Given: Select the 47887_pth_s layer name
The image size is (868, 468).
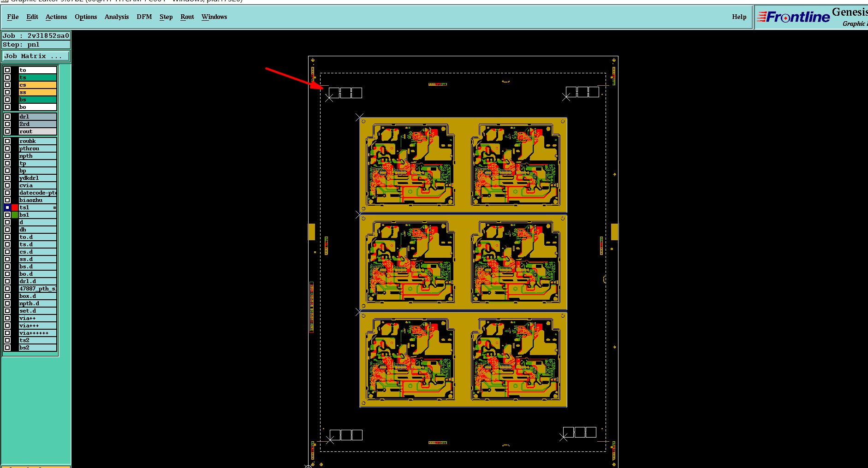Looking at the screenshot, I should click(37, 289).
